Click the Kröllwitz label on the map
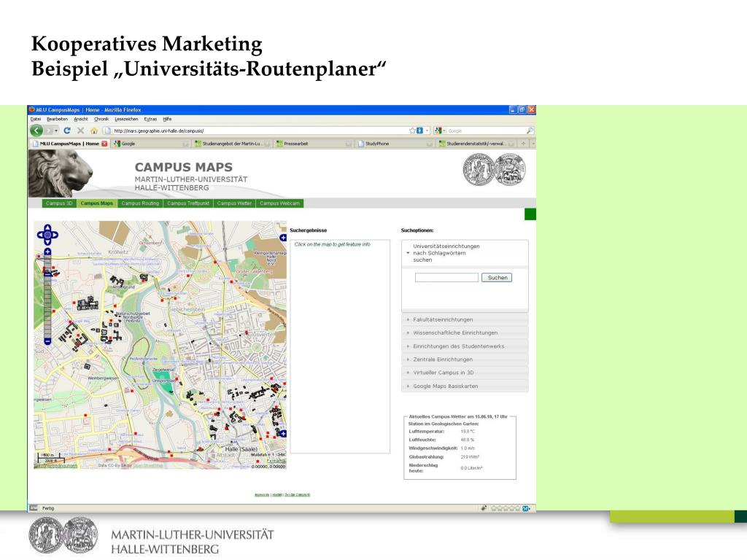Screen dimensions: 747x560 (118, 252)
